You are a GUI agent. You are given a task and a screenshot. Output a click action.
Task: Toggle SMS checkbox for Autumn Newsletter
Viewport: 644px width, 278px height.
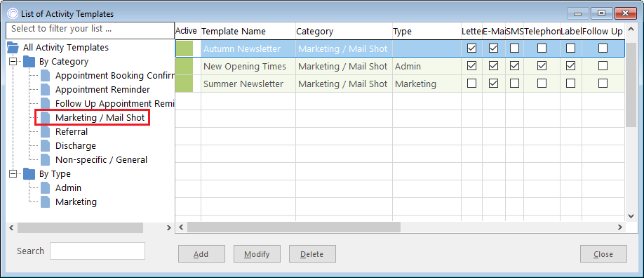[x=514, y=48]
